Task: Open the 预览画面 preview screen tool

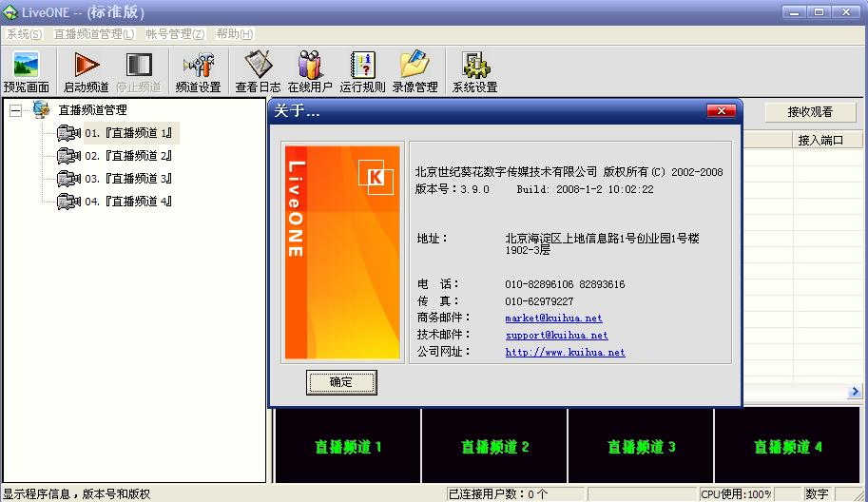Action: tap(26, 72)
